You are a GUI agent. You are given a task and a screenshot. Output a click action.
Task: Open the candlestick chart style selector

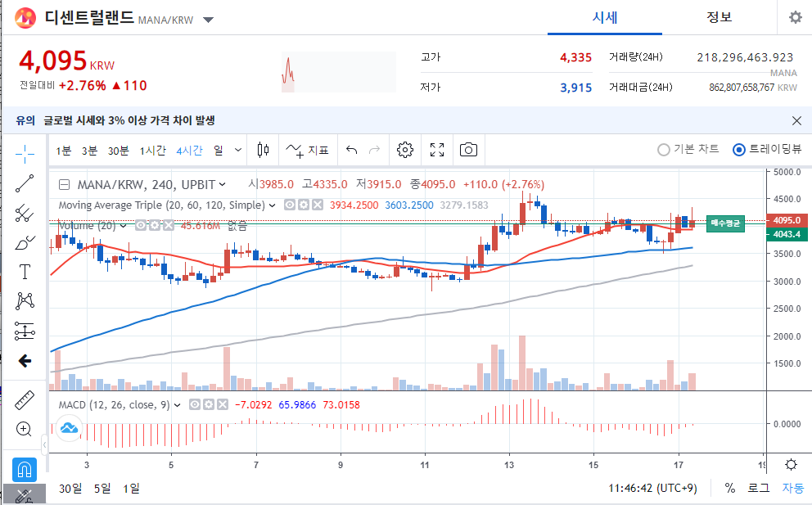coord(263,151)
